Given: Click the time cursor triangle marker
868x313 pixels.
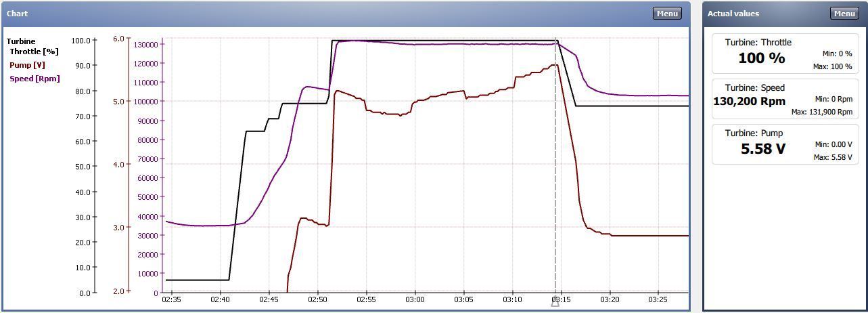Looking at the screenshot, I should pos(555,303).
